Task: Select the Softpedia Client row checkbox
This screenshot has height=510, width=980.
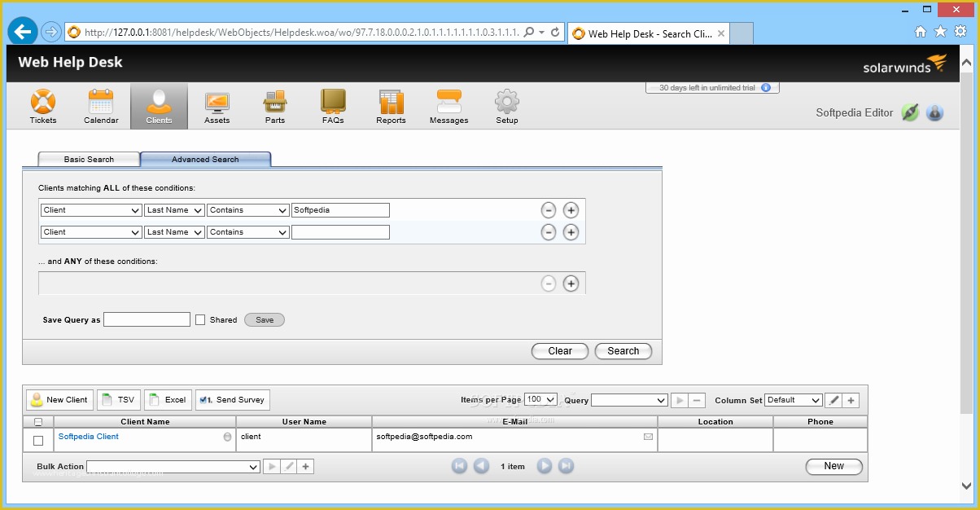Action: pyautogui.click(x=38, y=441)
